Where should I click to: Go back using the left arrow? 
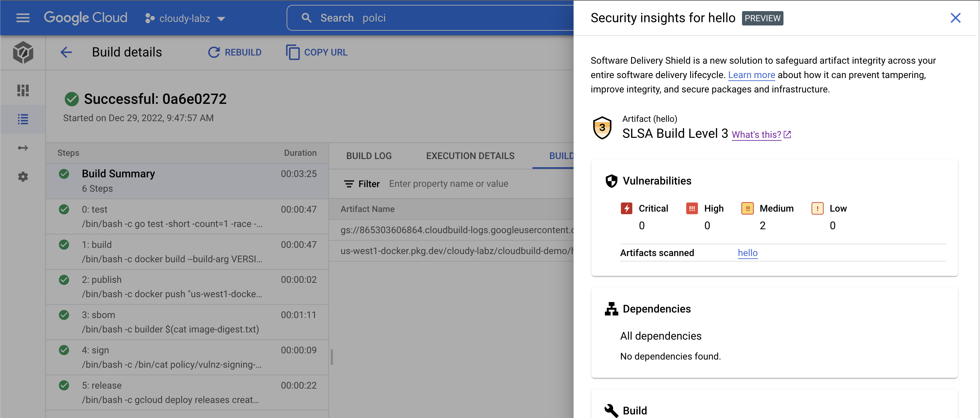point(66,52)
